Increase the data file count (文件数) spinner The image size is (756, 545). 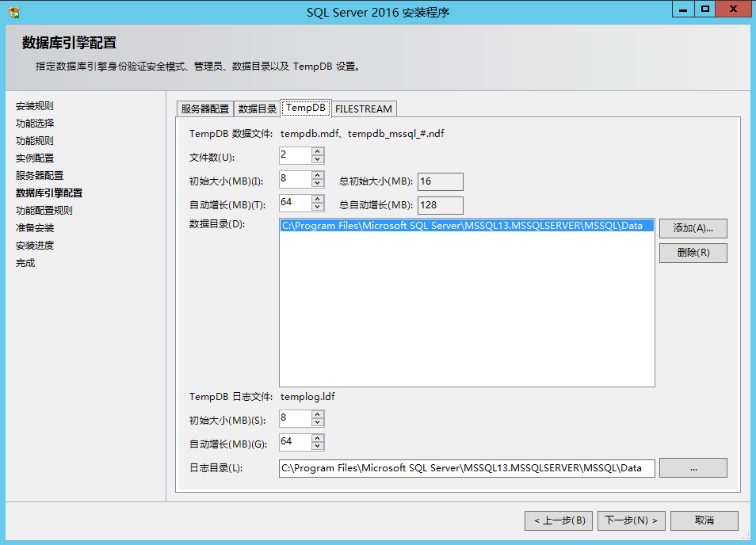(x=317, y=151)
